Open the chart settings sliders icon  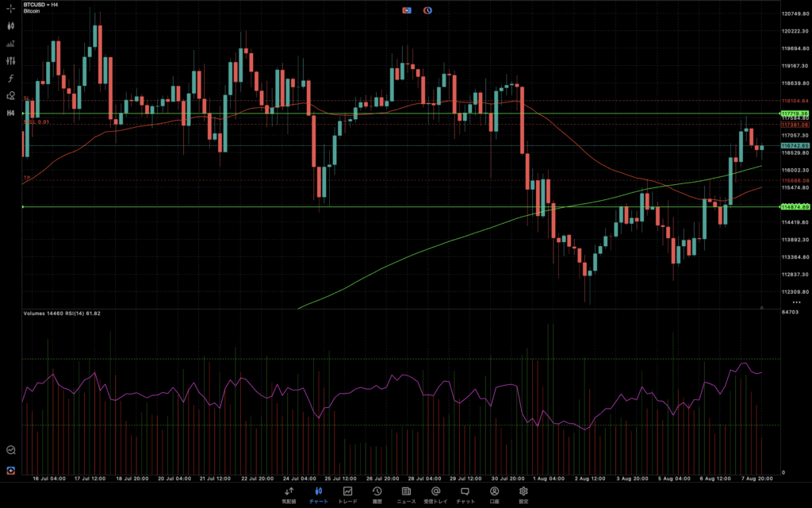pos(11,60)
